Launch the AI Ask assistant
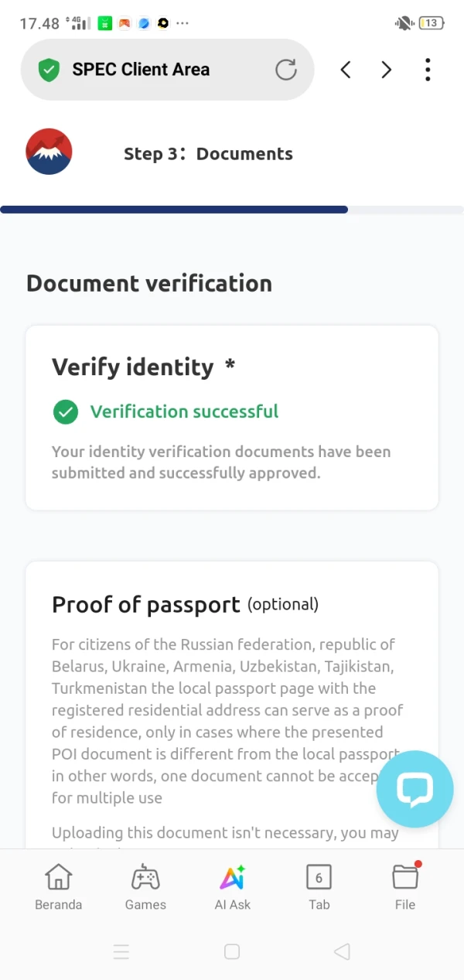Viewport: 464px width, 980px height. [x=232, y=887]
